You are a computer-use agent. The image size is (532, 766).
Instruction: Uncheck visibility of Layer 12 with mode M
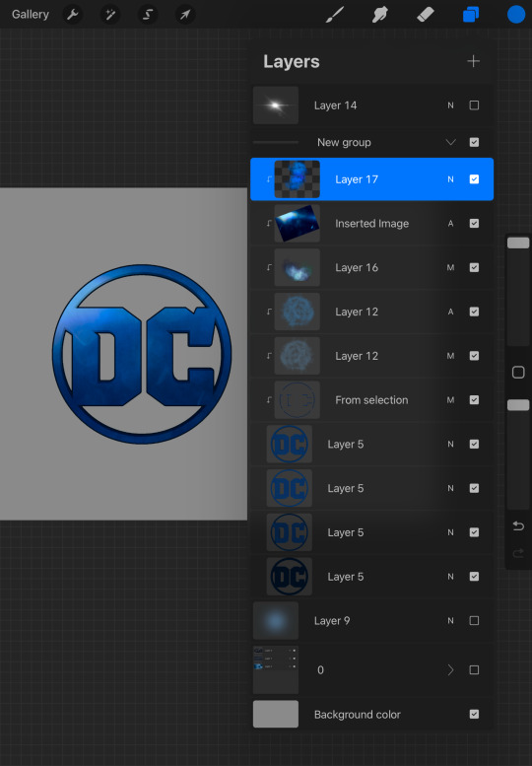coord(474,356)
